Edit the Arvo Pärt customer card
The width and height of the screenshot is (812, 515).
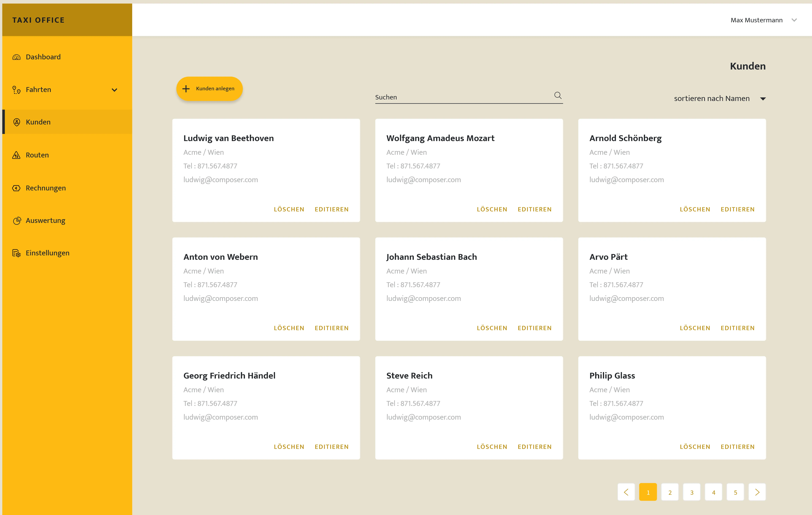click(737, 328)
